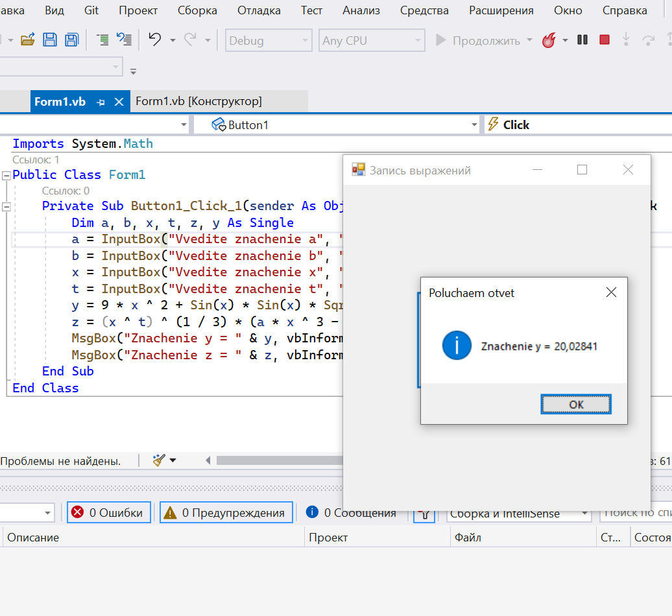Open Hot Reload options dropdown arrow
Screen dimensions: 672x616
(565, 40)
